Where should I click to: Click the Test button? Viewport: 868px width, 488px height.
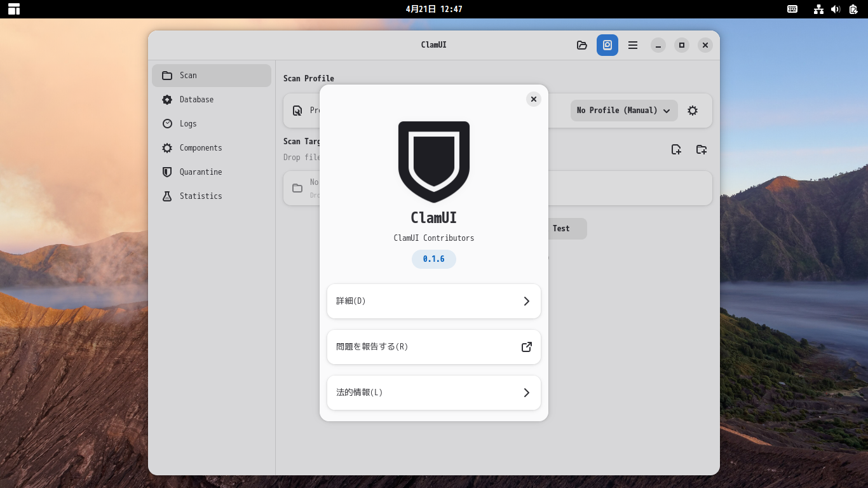(x=561, y=229)
